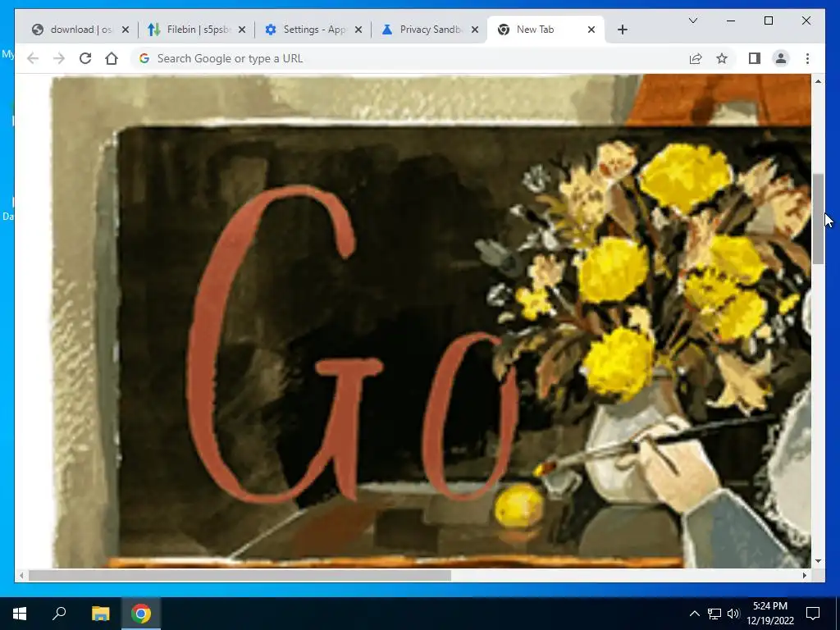Open the volume tray icon

tap(733, 614)
